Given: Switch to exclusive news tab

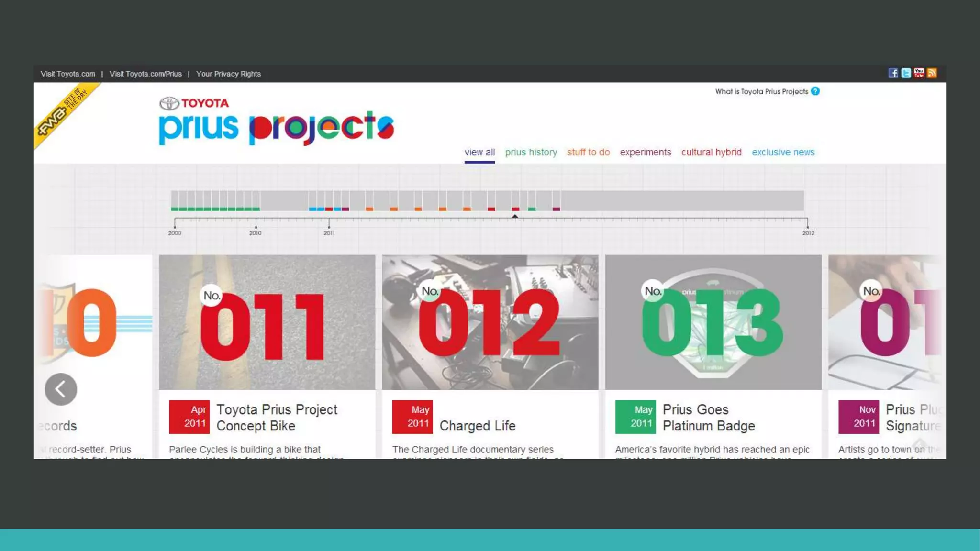Looking at the screenshot, I should (783, 152).
